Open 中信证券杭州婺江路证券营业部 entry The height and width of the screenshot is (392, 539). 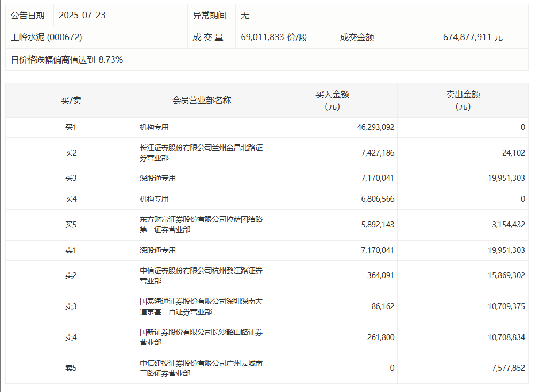[201, 275]
